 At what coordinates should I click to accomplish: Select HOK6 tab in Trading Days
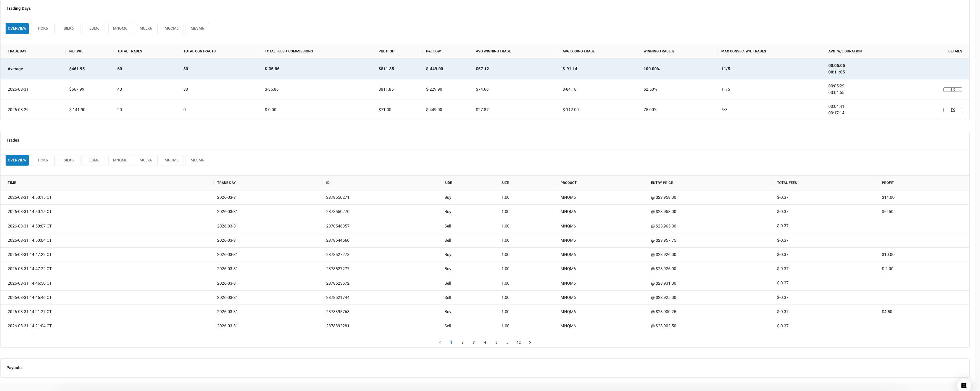click(43, 28)
